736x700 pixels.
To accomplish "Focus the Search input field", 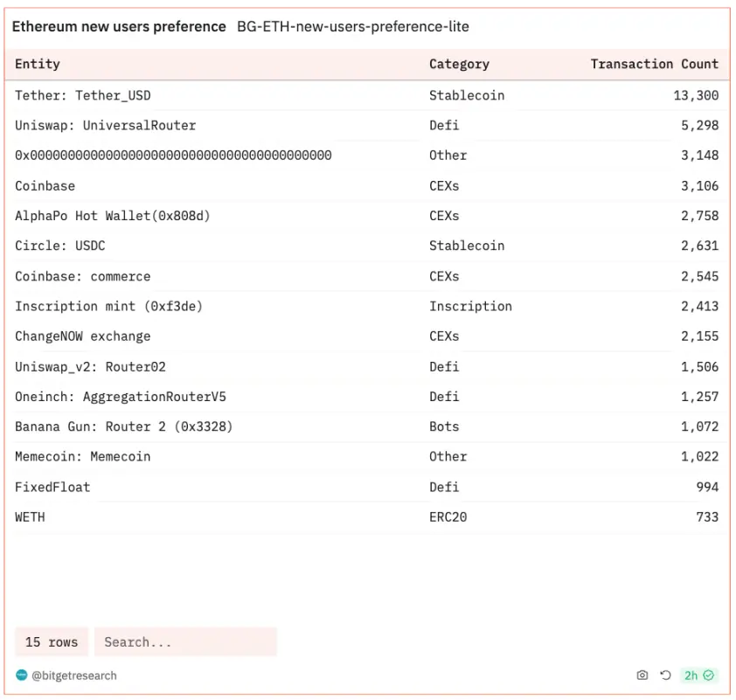I will pyautogui.click(x=185, y=642).
